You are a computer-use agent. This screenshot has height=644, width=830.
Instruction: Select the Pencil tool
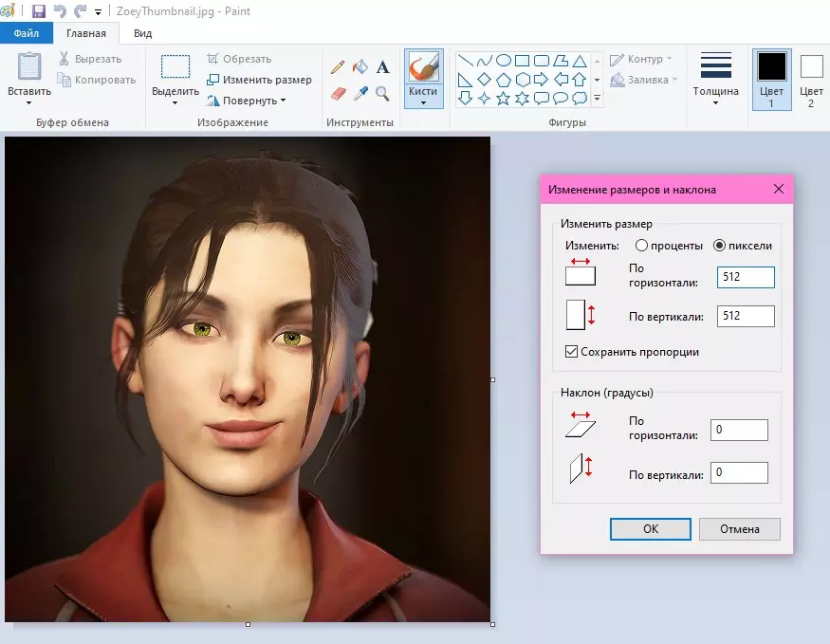click(x=337, y=67)
